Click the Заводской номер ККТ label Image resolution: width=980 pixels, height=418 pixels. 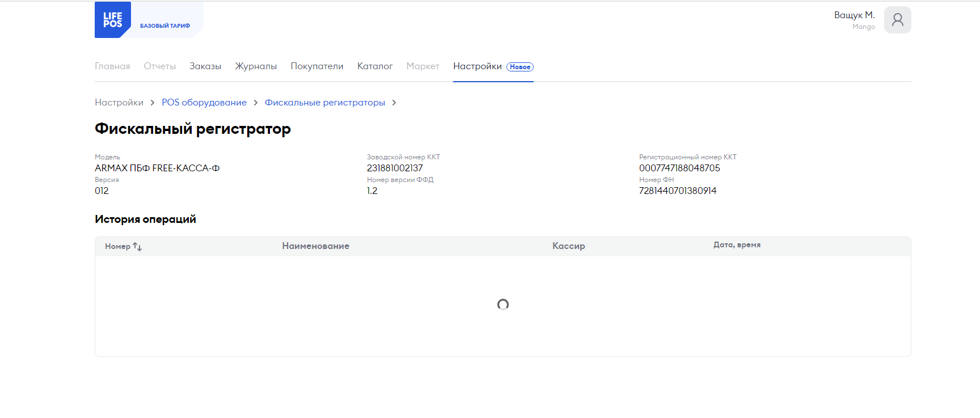(x=403, y=157)
